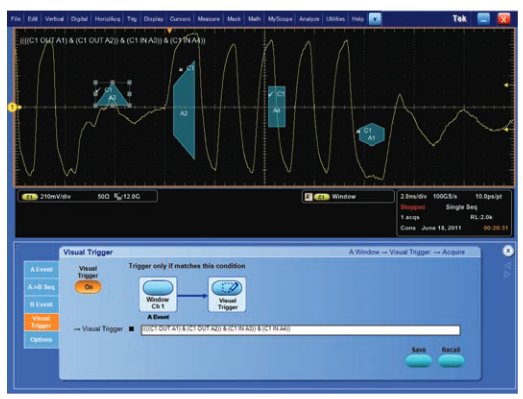Click the panel side arrow expander
Viewport: 523px width, 399px height.
pyautogui.click(x=507, y=270)
